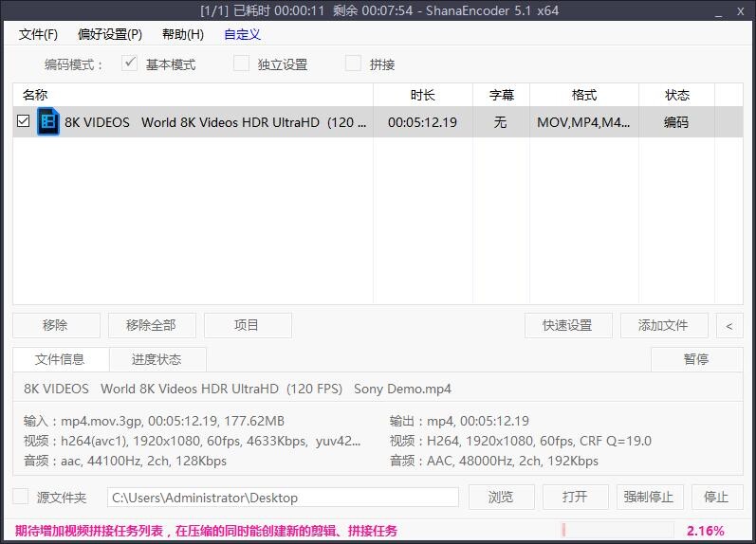This screenshot has height=544, width=756.
Task: Click the encoding progress bar
Action: coord(617,531)
